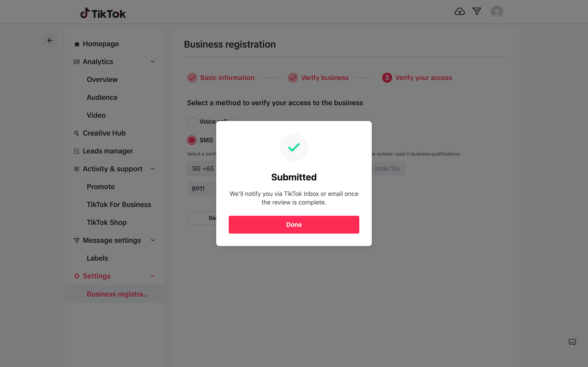This screenshot has width=588, height=367.
Task: Open the feedback chat icon
Action: pos(572,342)
